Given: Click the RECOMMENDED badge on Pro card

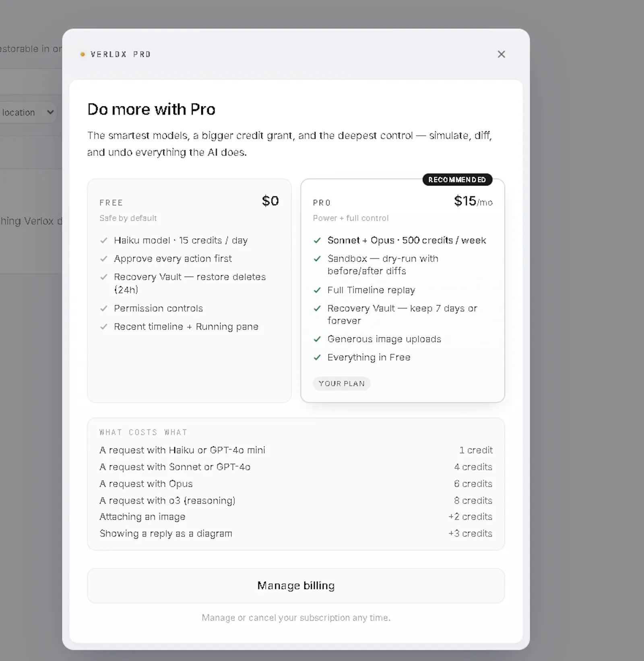Looking at the screenshot, I should [x=457, y=180].
